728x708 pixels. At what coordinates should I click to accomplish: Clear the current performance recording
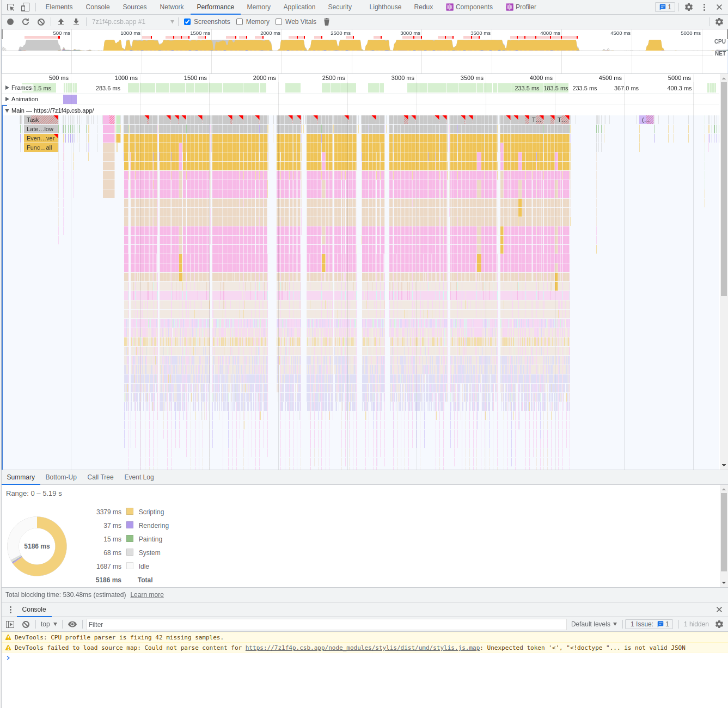(x=41, y=21)
